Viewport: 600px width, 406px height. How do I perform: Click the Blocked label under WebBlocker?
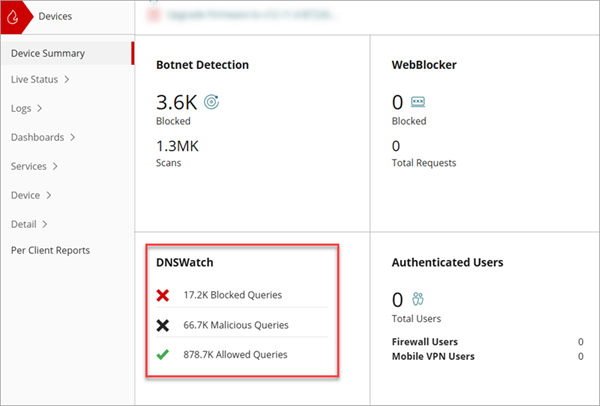coord(409,121)
